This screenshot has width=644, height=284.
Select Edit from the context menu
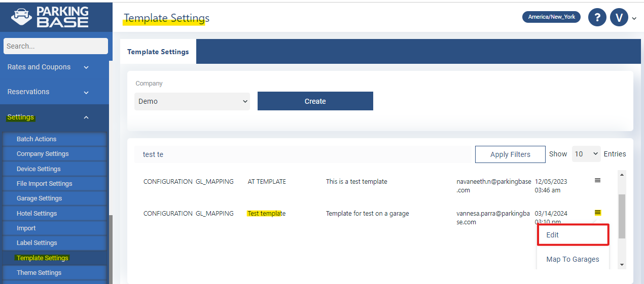[573, 235]
